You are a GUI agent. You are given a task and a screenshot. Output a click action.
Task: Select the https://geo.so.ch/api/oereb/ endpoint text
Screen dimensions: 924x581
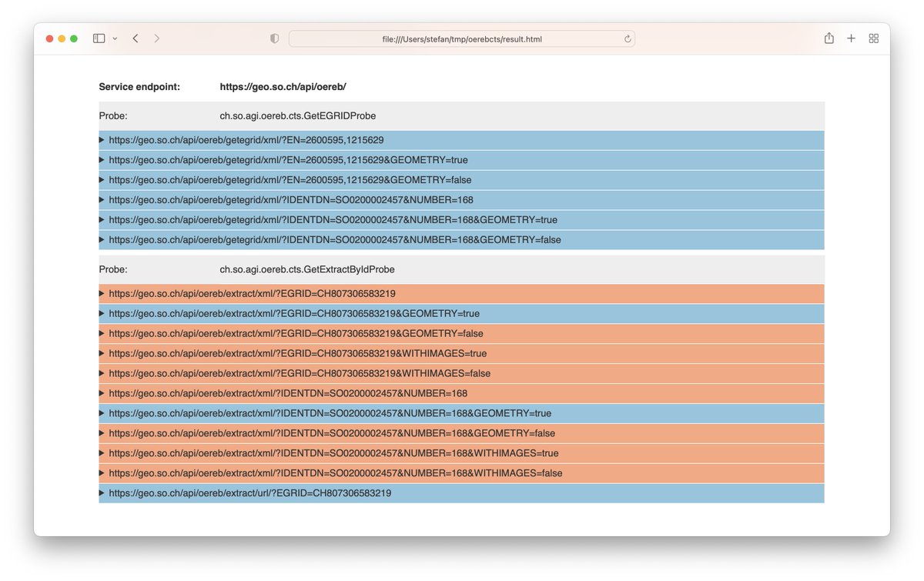[x=283, y=87]
